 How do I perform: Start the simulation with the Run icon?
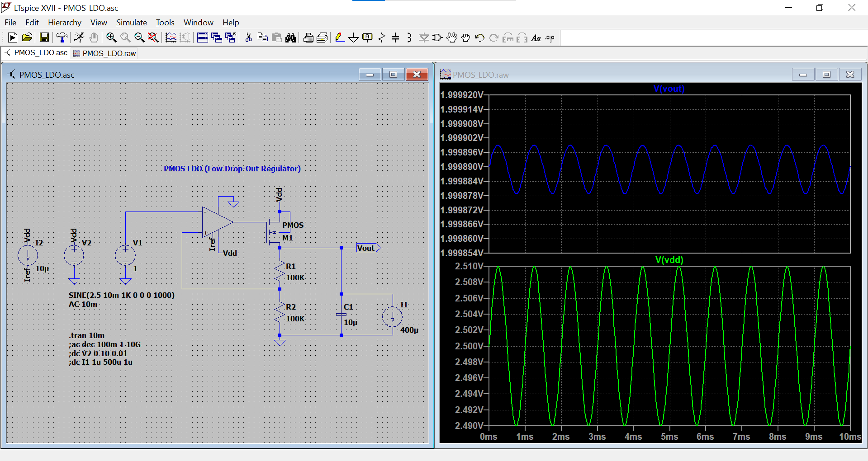click(79, 38)
